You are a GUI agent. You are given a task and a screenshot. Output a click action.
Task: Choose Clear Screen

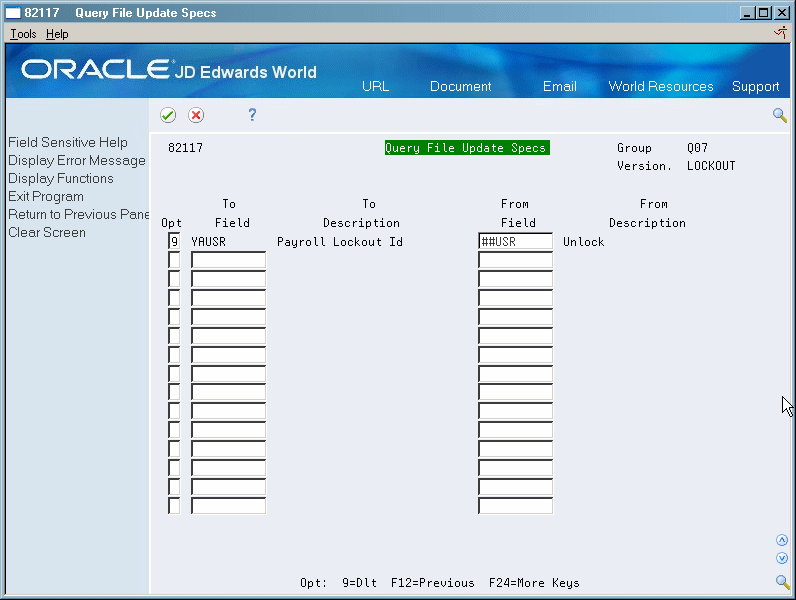click(47, 232)
